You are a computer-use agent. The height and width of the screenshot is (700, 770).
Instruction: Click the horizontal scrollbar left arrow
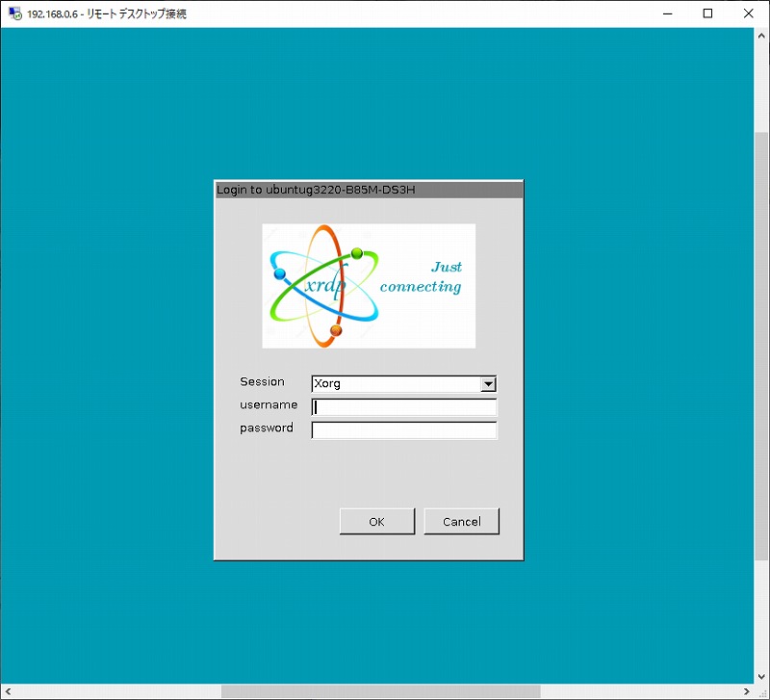pyautogui.click(x=8, y=691)
